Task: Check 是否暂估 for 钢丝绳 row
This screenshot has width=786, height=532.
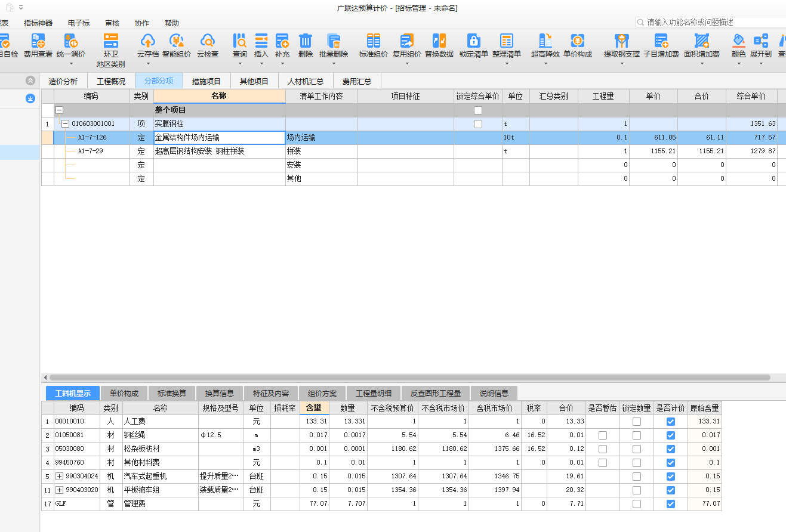Action: 603,435
